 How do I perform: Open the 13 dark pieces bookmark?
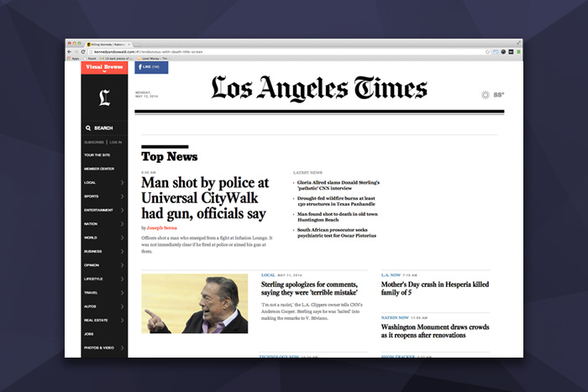115,59
